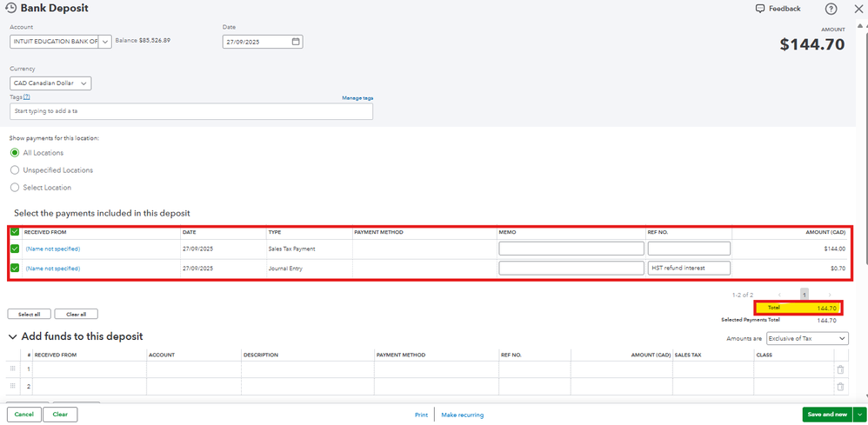The width and height of the screenshot is (868, 425).
Task: Click the Received From cell in line 1
Action: point(90,369)
